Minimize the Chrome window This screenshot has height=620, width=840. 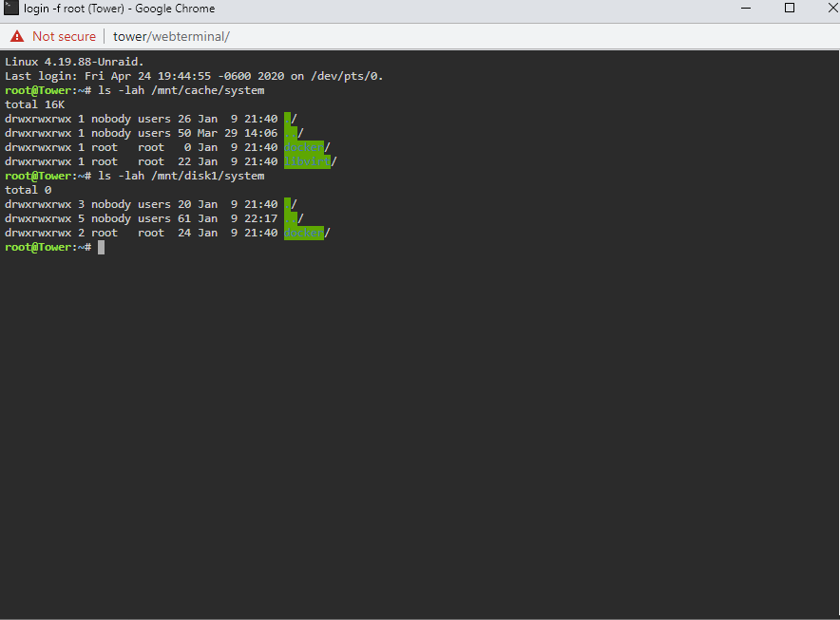pyautogui.click(x=746, y=8)
